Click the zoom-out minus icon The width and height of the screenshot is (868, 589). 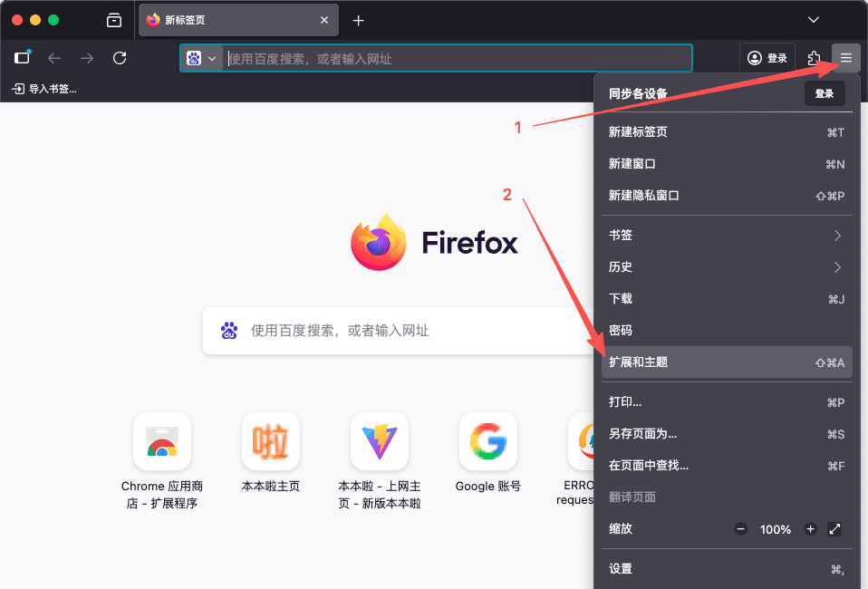[x=740, y=529]
